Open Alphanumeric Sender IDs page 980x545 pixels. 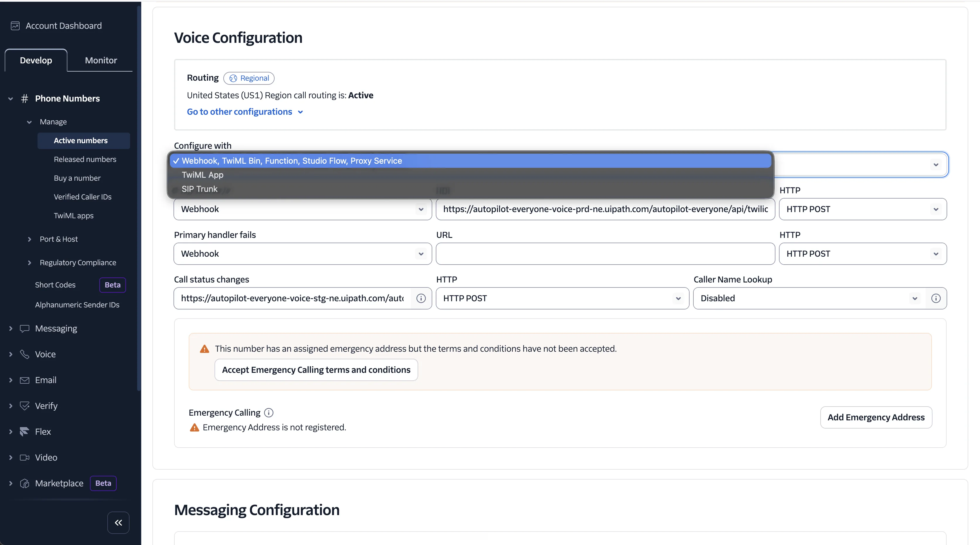click(x=77, y=305)
